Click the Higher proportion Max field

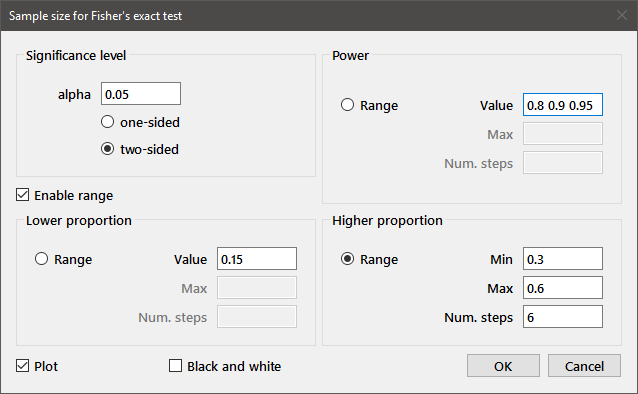(563, 288)
